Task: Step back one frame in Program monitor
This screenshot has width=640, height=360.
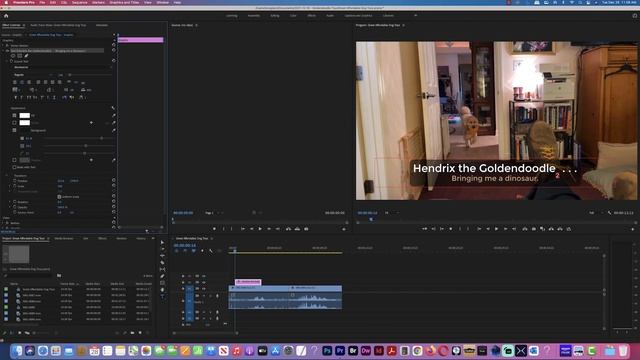Action: pyautogui.click(x=488, y=229)
